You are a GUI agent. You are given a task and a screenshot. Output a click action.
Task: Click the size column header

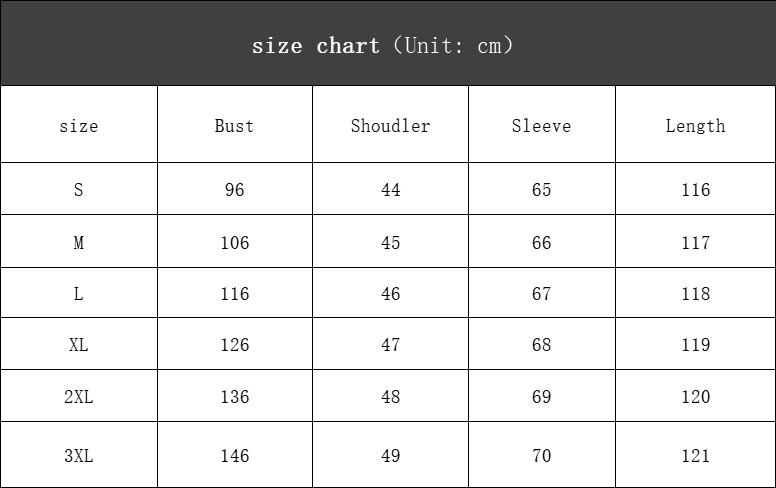(79, 126)
